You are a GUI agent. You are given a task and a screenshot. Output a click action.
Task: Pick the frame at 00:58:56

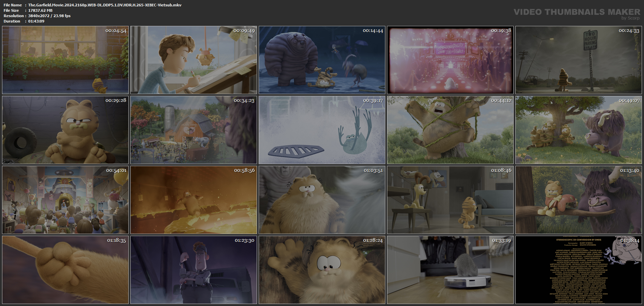194,200
